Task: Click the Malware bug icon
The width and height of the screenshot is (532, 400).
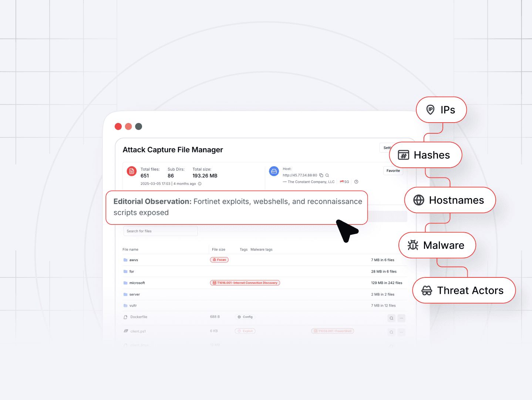Action: click(x=413, y=245)
